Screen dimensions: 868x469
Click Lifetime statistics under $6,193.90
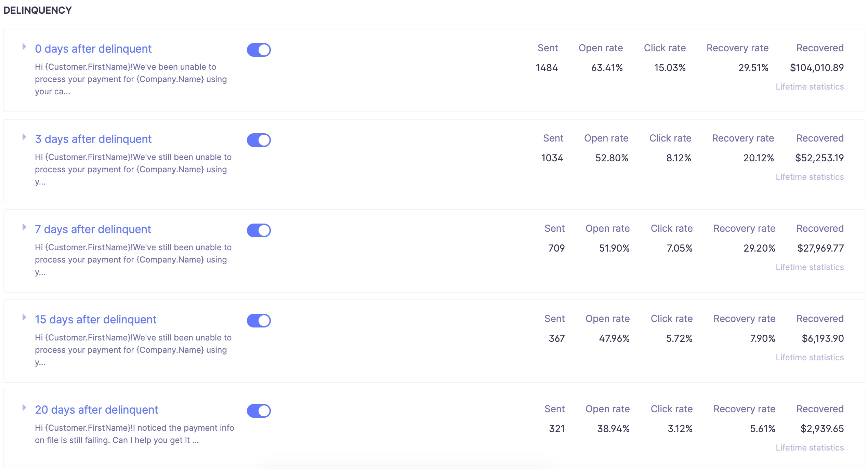(x=809, y=358)
